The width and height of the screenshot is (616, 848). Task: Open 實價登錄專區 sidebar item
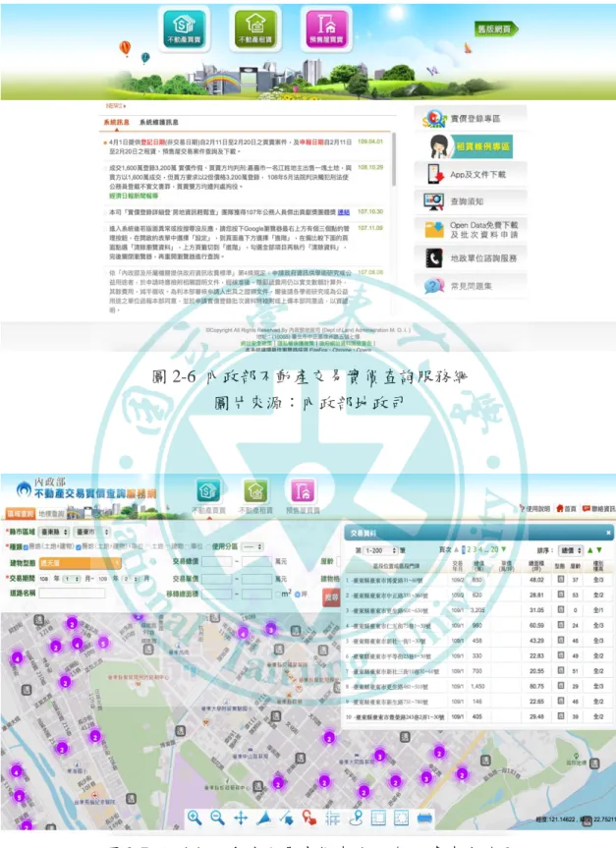[x=471, y=118]
